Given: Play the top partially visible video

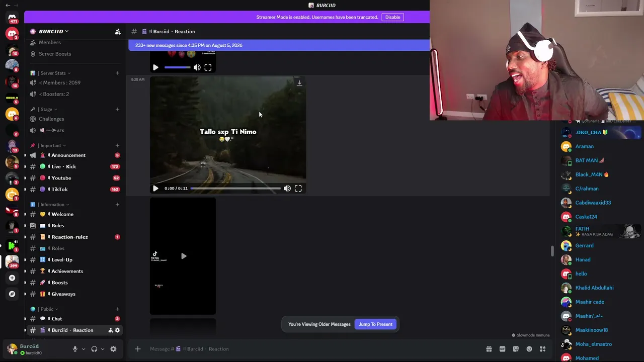Looking at the screenshot, I should pos(155,67).
